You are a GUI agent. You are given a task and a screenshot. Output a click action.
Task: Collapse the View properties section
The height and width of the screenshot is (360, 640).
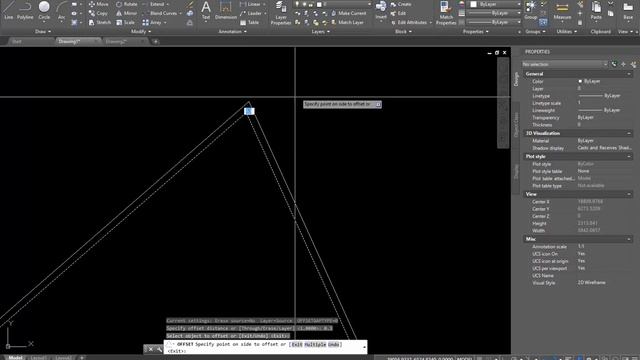coord(629,194)
